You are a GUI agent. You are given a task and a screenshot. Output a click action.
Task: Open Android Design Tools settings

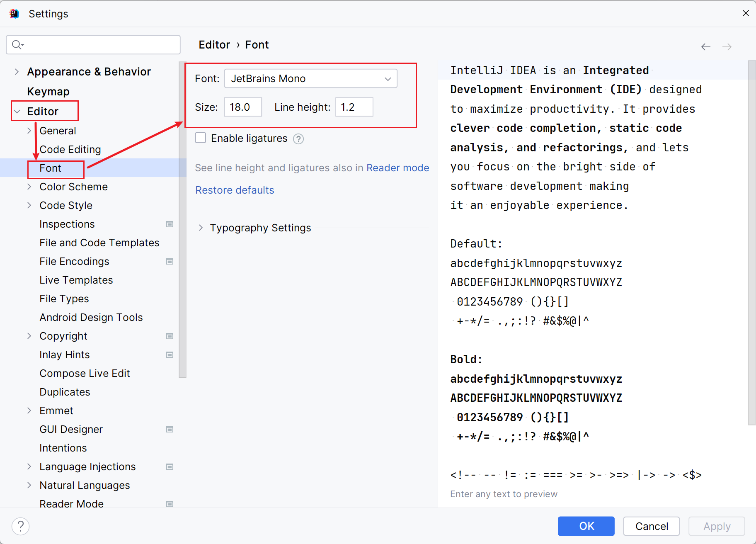[91, 317]
